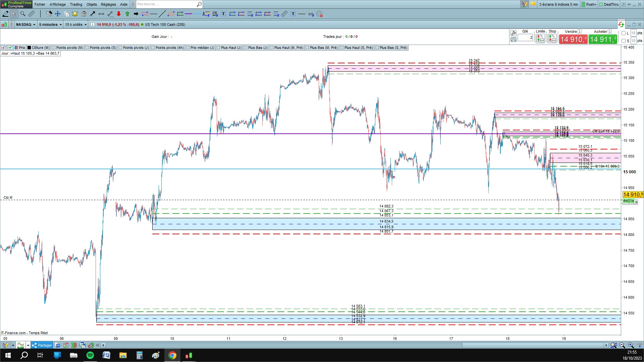The height and width of the screenshot is (362, 644).
Task: Open the Trading menu
Action: [x=76, y=4]
